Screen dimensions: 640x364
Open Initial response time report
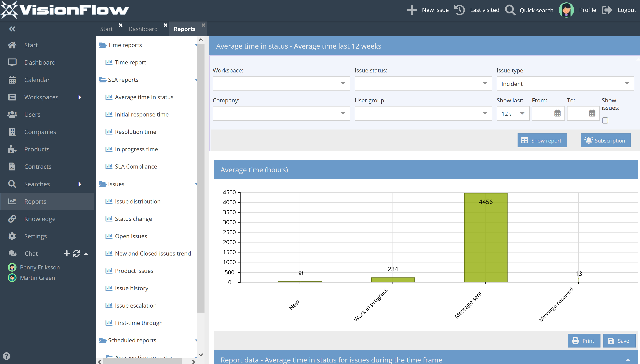click(142, 115)
